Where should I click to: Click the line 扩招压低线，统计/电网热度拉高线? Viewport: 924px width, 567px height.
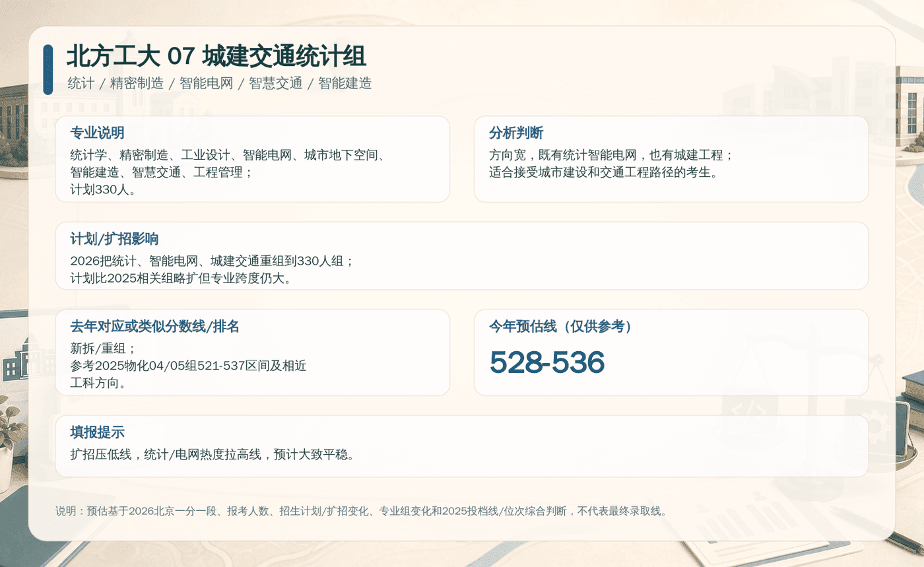(213, 455)
